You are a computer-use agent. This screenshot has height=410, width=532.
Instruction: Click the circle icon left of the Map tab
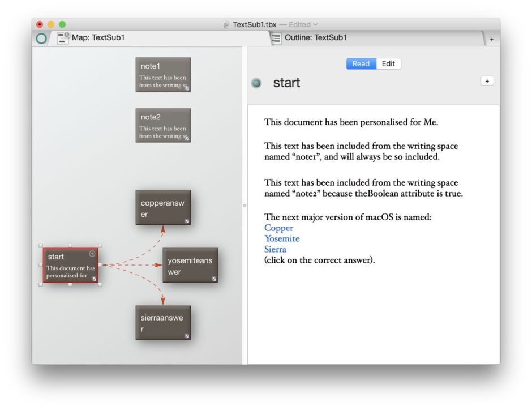pyautogui.click(x=41, y=39)
